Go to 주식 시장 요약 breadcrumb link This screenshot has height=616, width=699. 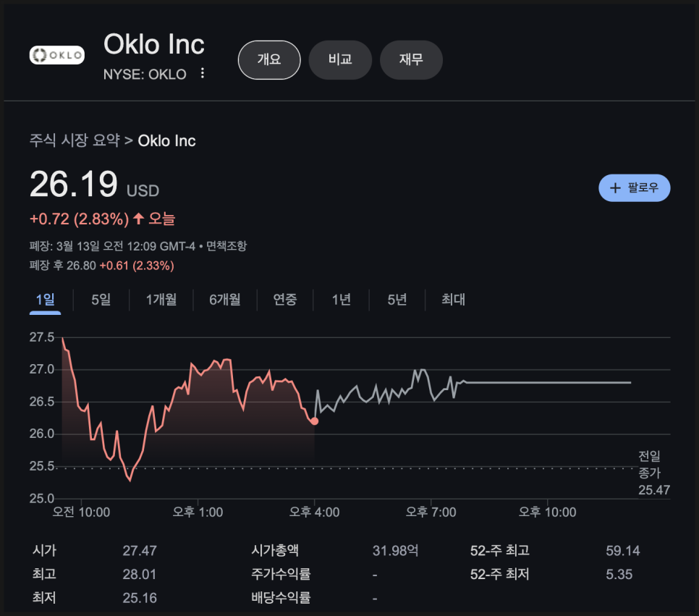(x=75, y=140)
